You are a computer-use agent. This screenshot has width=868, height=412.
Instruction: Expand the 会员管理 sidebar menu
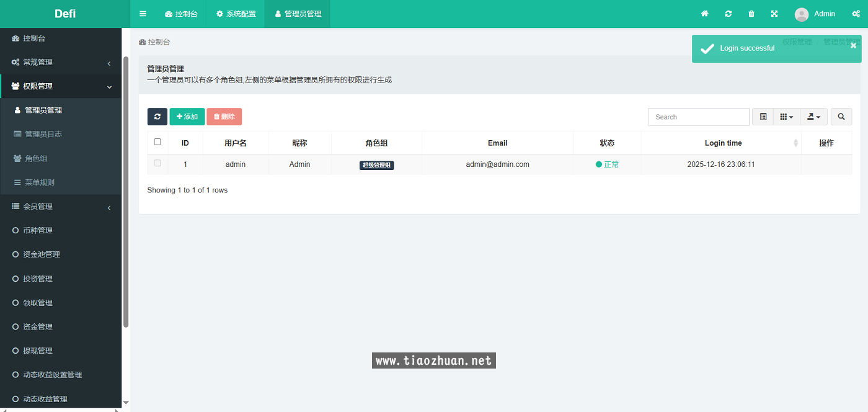tap(60, 207)
